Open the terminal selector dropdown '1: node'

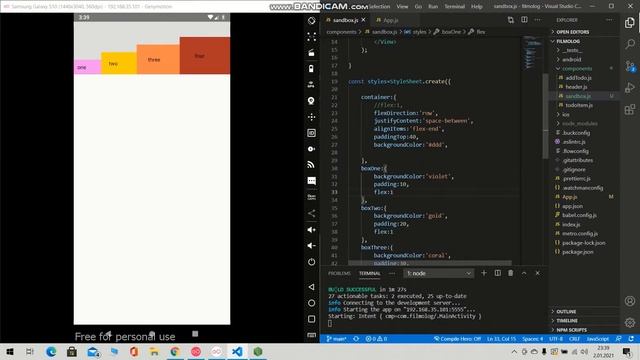(x=439, y=273)
